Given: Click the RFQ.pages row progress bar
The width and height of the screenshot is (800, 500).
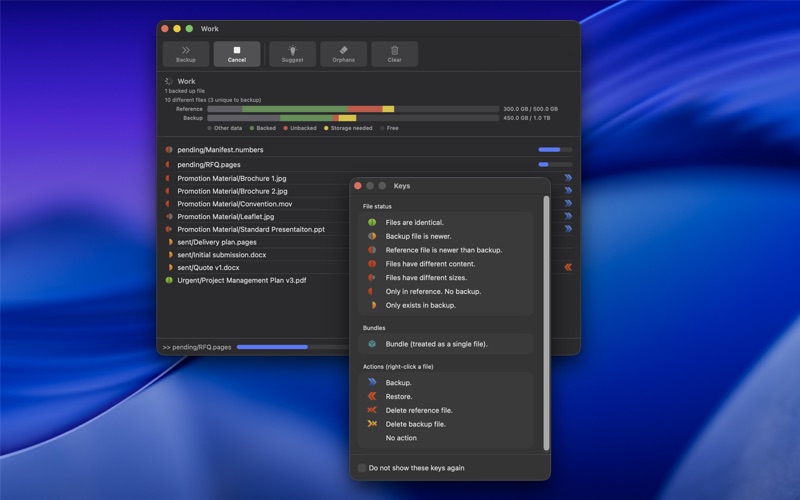Looking at the screenshot, I should point(555,164).
